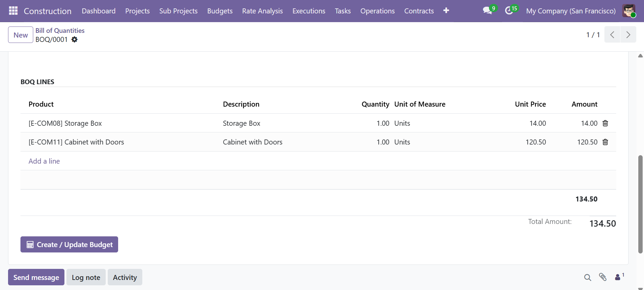Image resolution: width=644 pixels, height=290 pixels.
Task: Click the Add a line link
Action: [44, 161]
